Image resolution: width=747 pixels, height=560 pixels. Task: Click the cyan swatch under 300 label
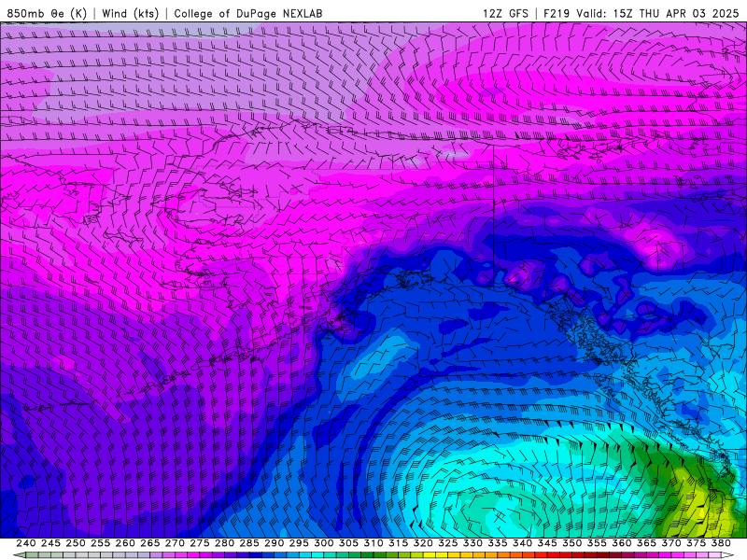click(x=317, y=555)
